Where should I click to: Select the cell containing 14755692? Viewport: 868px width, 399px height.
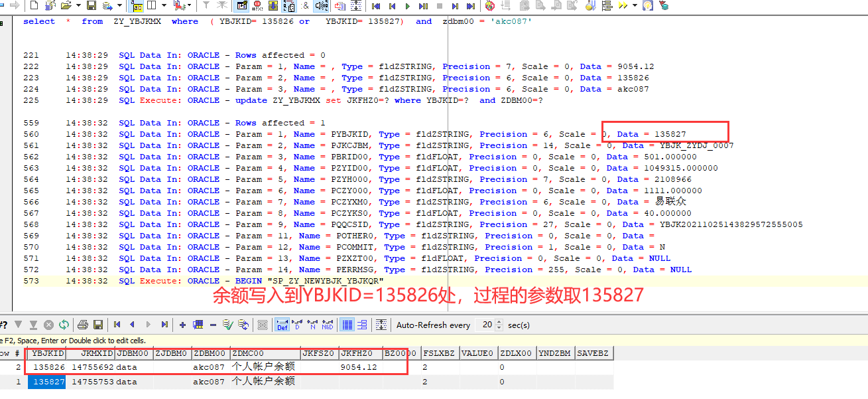click(x=90, y=367)
